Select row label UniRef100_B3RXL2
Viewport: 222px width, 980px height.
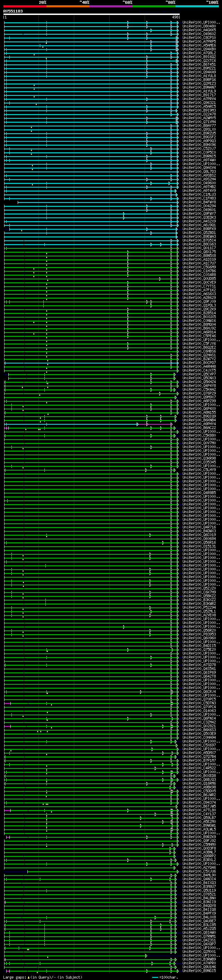coord(199,860)
